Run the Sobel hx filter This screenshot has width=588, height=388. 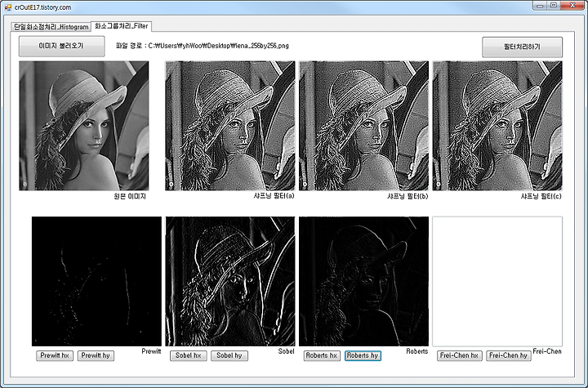(189, 355)
